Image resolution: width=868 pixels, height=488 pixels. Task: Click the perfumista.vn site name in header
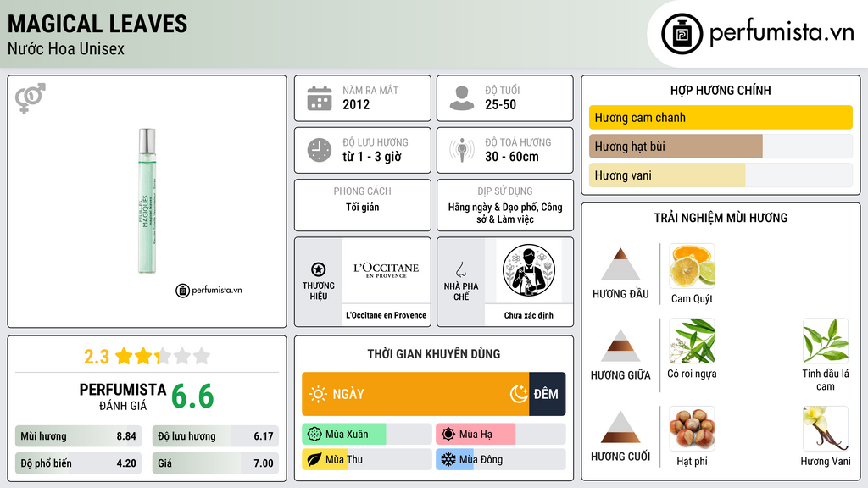[x=782, y=32]
